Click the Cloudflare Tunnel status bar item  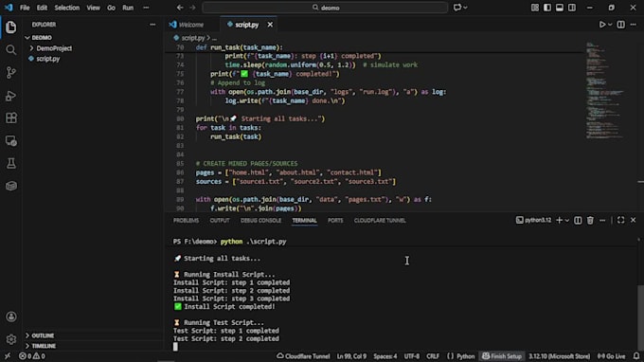[303, 356]
